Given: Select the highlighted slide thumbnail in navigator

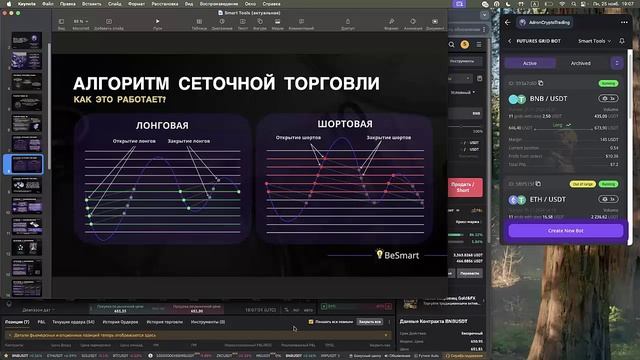Looking at the screenshot, I should [x=27, y=164].
